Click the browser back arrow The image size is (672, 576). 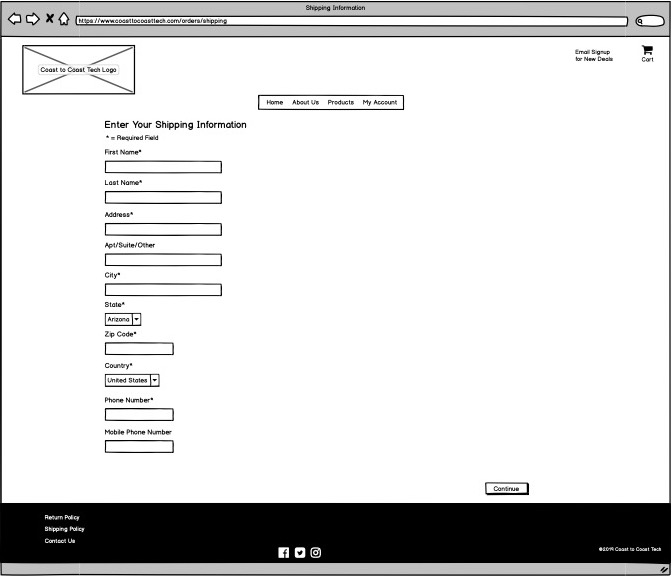(15, 19)
